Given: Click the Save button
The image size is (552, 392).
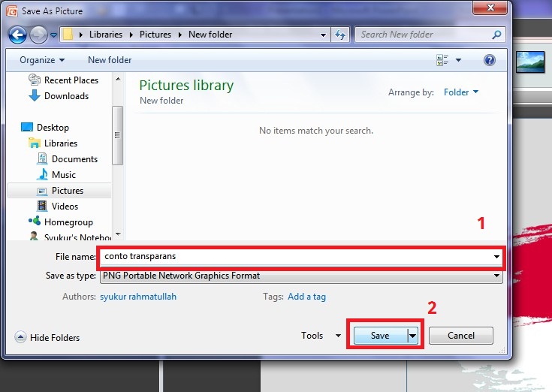Looking at the screenshot, I should pyautogui.click(x=380, y=336).
